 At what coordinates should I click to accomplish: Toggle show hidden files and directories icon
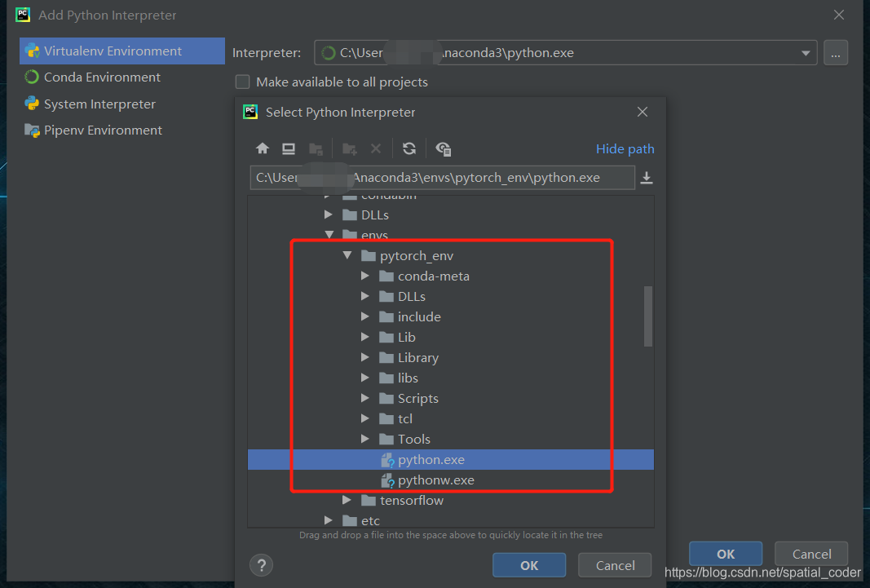(443, 148)
